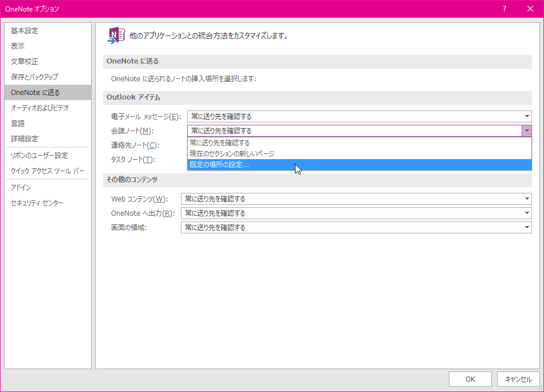Open the アドイン category
The image size is (544, 392).
(48, 188)
